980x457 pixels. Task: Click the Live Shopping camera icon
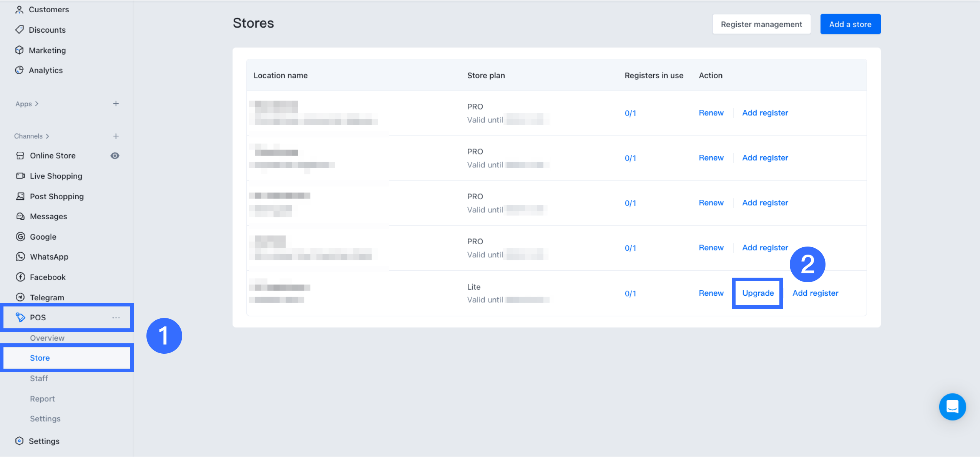click(20, 176)
